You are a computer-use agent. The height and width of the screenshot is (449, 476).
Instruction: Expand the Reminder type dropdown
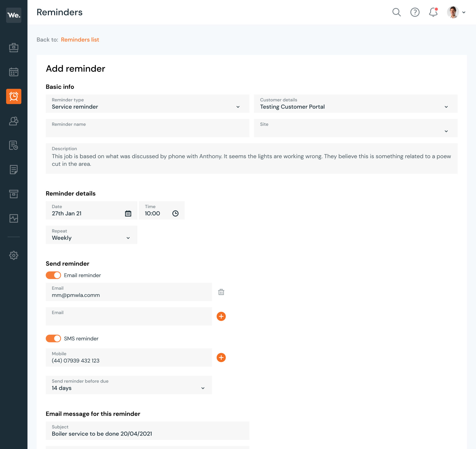click(x=147, y=104)
